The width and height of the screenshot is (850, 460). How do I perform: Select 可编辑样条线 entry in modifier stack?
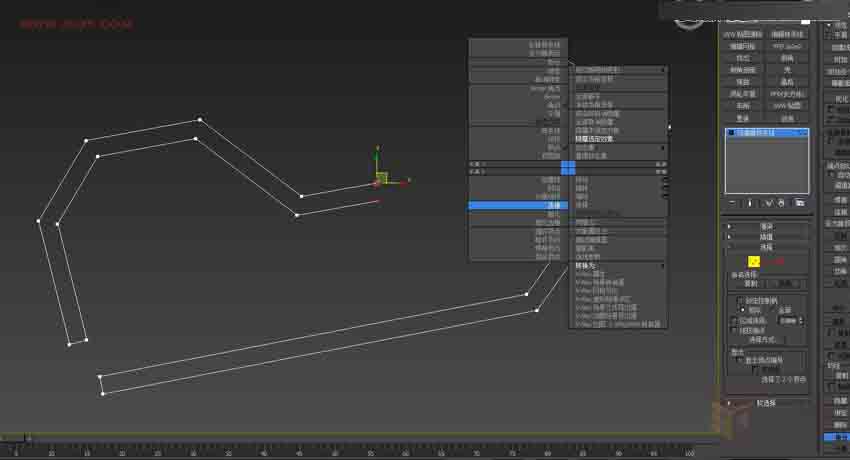point(767,132)
